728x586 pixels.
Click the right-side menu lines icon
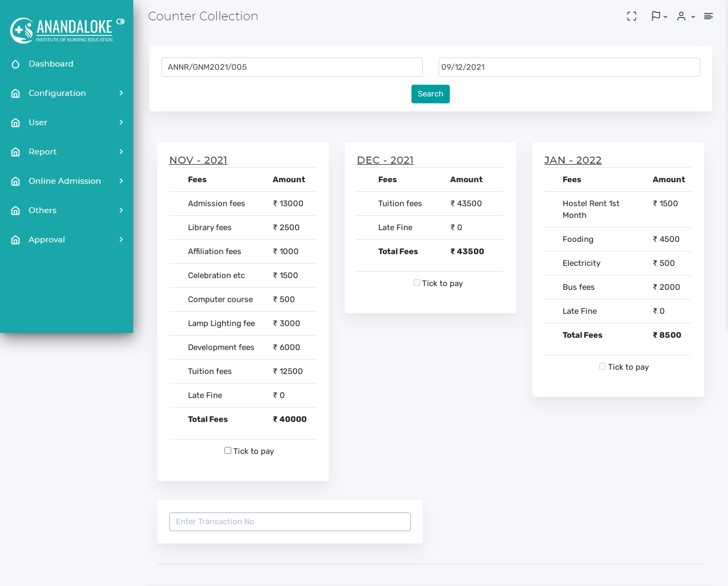point(708,17)
